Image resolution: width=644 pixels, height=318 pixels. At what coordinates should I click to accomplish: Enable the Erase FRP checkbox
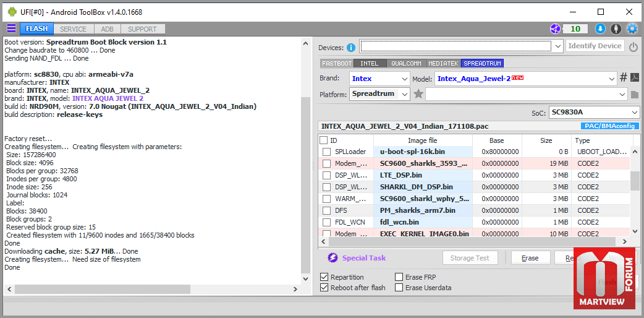399,277
